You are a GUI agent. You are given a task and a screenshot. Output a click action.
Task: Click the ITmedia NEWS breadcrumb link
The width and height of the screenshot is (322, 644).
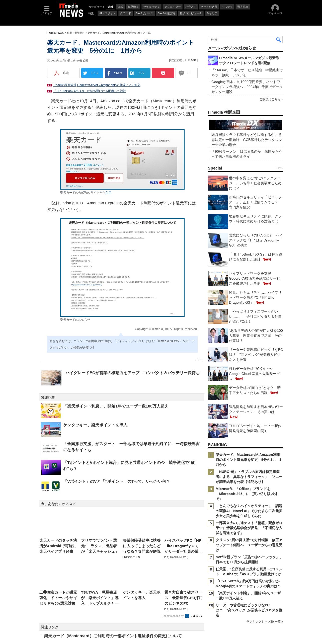55,33
